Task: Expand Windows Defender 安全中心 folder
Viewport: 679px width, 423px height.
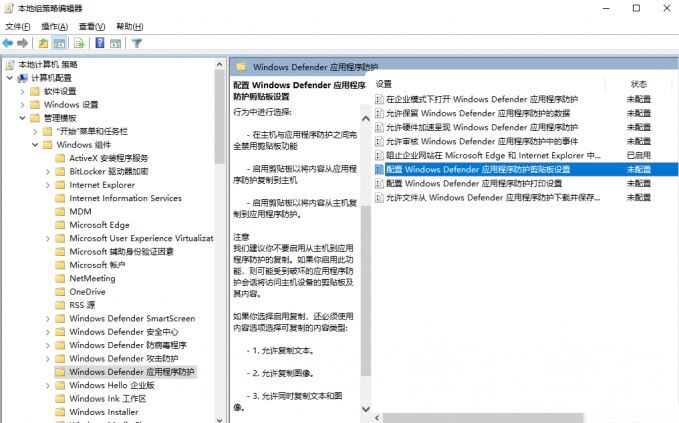Action: tap(48, 332)
